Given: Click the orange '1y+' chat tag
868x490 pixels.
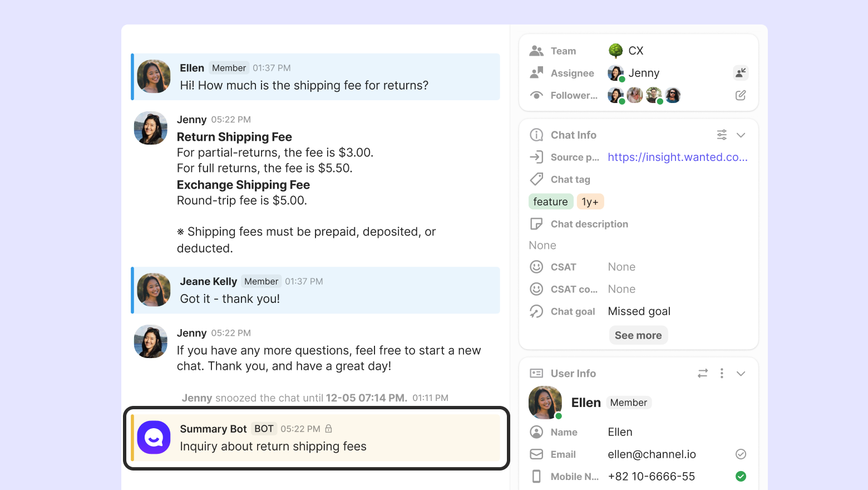Looking at the screenshot, I should (590, 202).
